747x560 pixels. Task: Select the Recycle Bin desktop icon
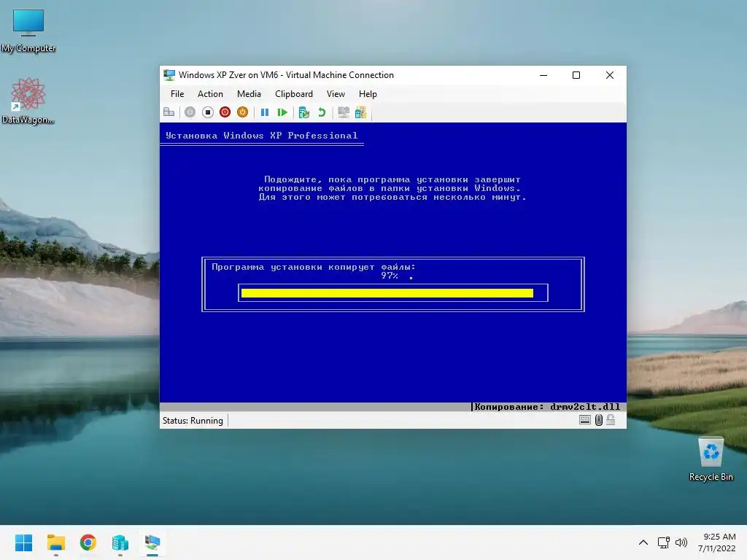click(711, 459)
